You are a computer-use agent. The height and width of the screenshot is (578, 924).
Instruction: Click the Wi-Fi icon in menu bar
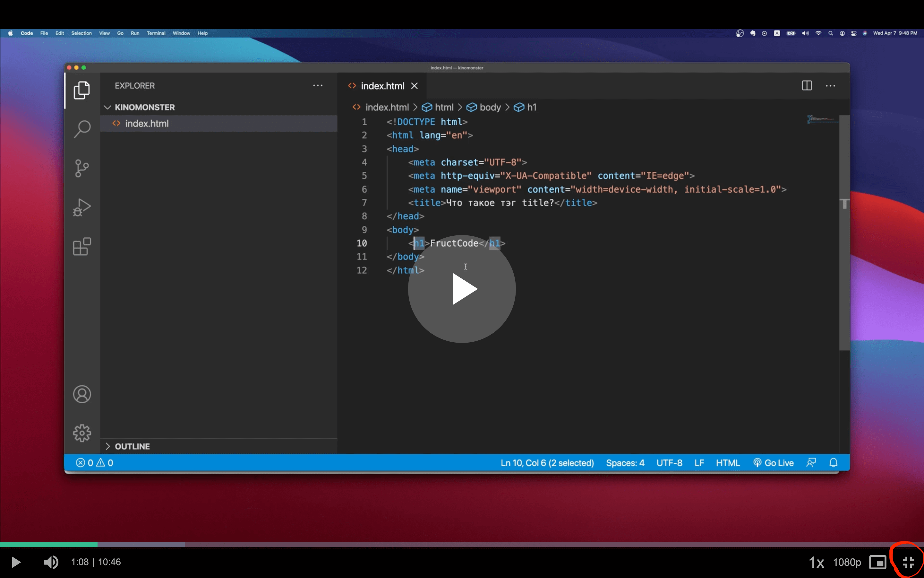818,33
